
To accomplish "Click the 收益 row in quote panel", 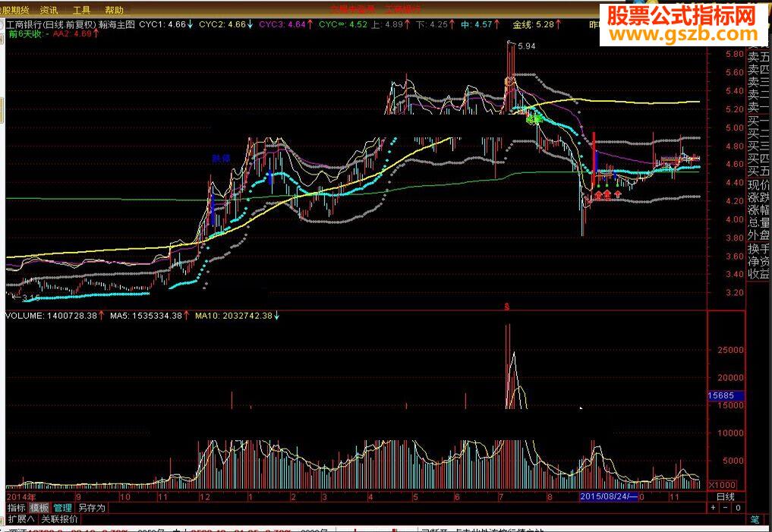I will [758, 274].
